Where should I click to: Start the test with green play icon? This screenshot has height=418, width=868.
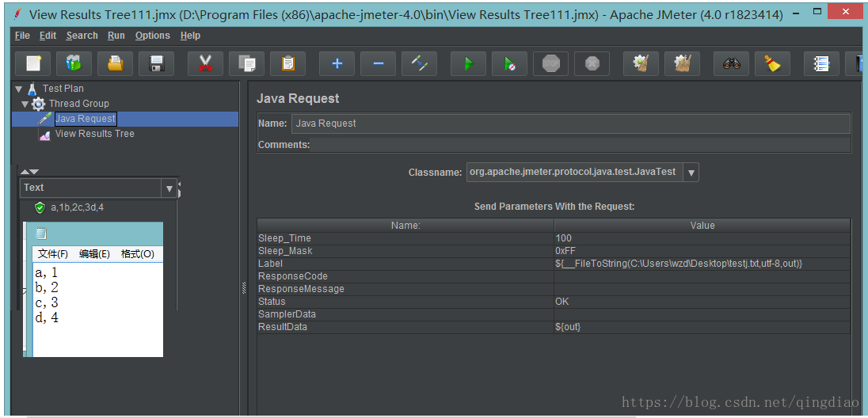468,63
